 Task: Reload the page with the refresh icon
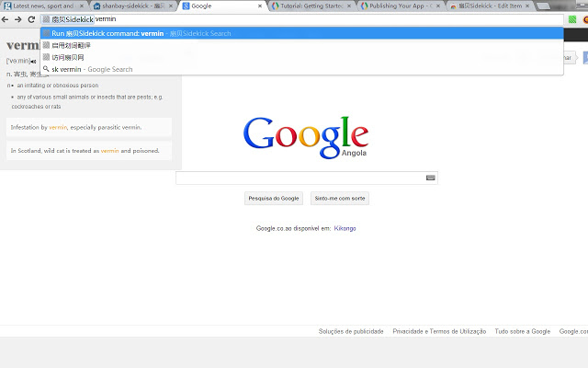(31, 19)
